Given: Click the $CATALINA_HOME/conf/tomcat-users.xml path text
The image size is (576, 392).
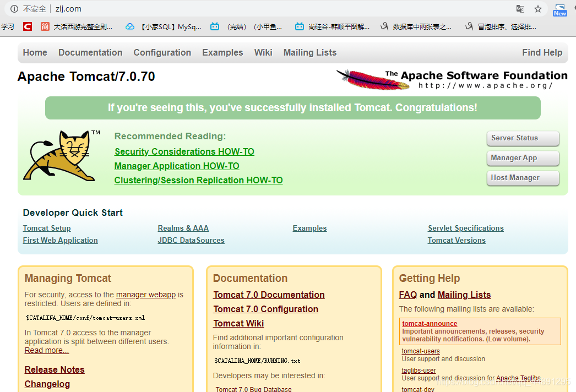Looking at the screenshot, I should 85,318.
